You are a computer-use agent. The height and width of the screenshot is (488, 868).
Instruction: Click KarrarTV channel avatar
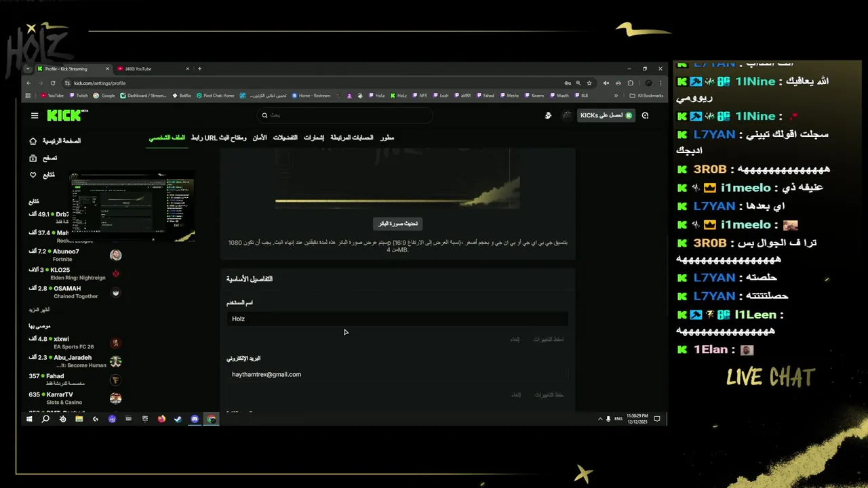coord(116,398)
